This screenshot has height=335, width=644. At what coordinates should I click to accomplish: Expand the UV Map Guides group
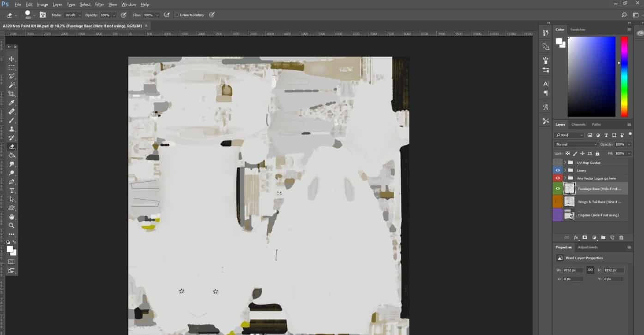[565, 163]
